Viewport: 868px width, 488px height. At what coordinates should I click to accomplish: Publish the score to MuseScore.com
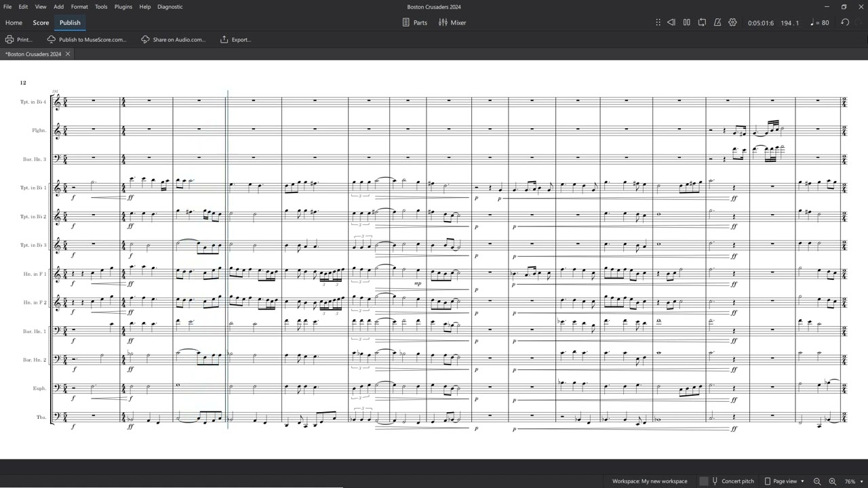(x=87, y=39)
